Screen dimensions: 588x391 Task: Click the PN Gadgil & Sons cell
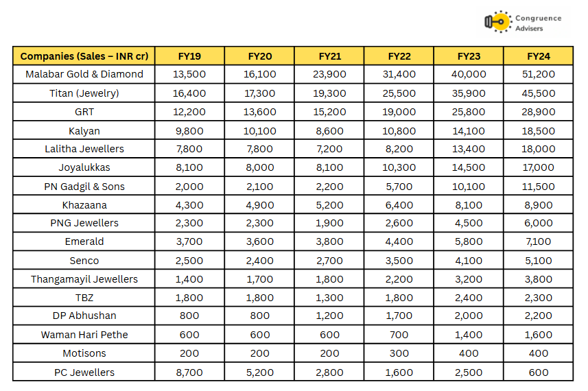pos(84,187)
